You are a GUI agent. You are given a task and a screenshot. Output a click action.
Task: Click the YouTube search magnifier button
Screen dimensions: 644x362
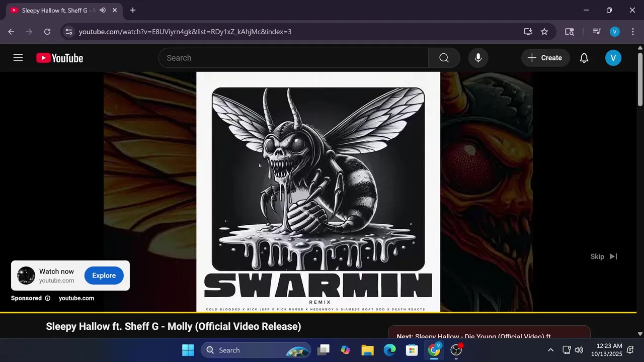[x=444, y=58]
